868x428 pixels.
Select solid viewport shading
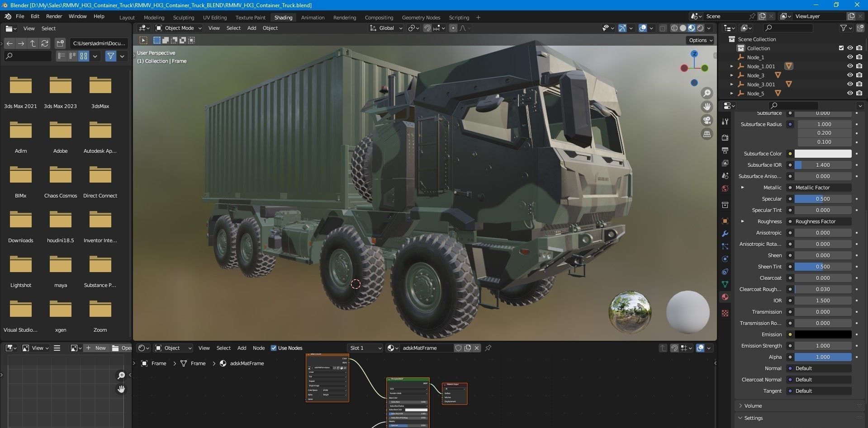[683, 28]
